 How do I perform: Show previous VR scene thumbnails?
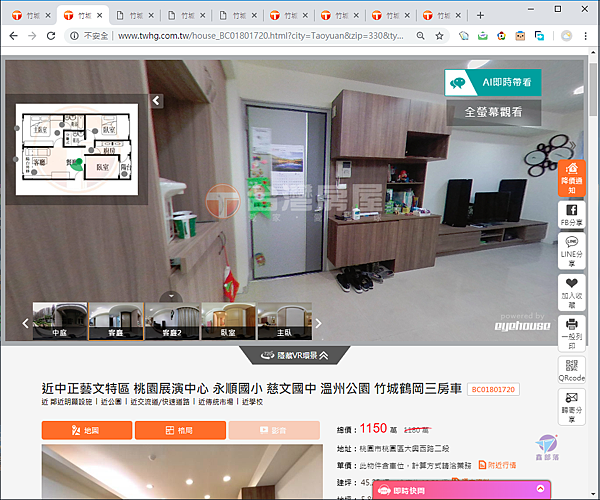click(25, 324)
